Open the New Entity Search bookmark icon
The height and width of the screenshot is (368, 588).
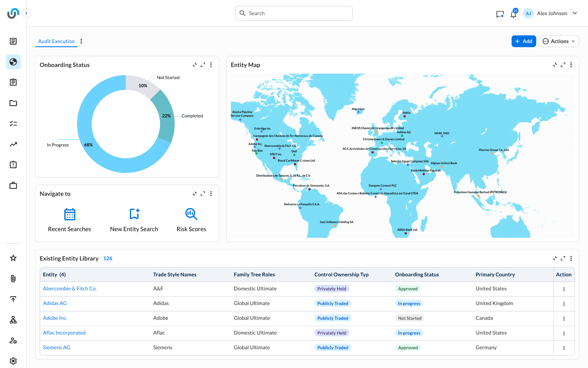coord(134,214)
